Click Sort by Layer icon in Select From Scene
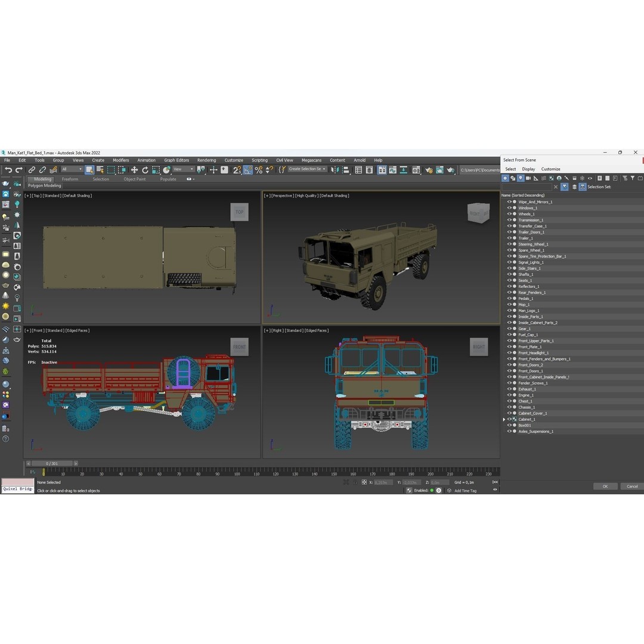 click(x=574, y=187)
